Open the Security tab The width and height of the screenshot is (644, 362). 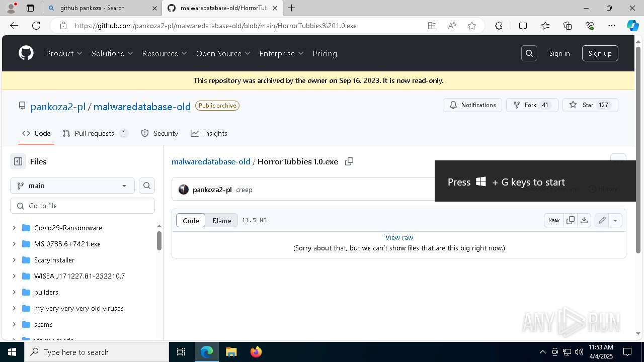[159, 133]
